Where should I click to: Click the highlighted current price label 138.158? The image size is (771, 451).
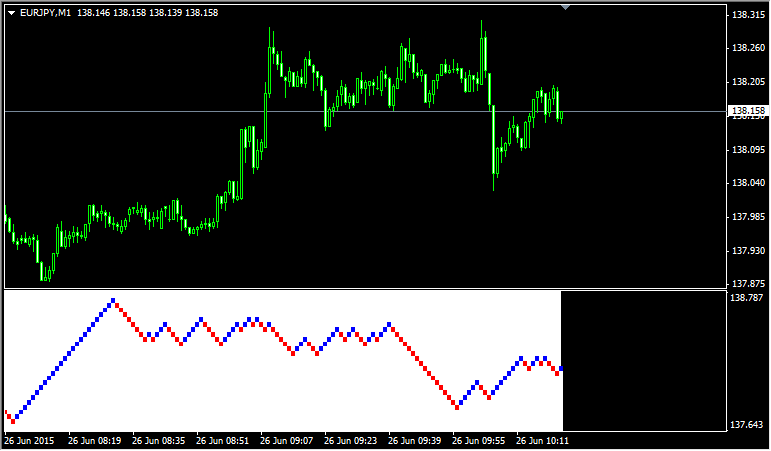tap(748, 111)
